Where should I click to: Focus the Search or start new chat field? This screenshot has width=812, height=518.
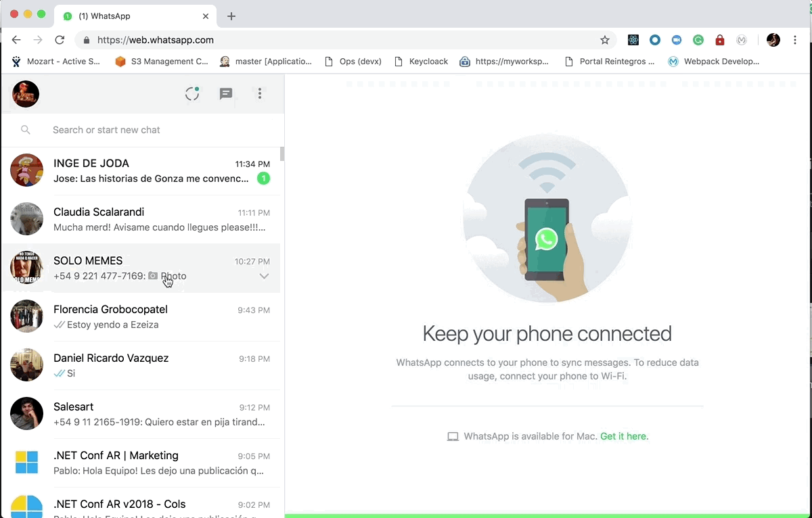pyautogui.click(x=142, y=130)
